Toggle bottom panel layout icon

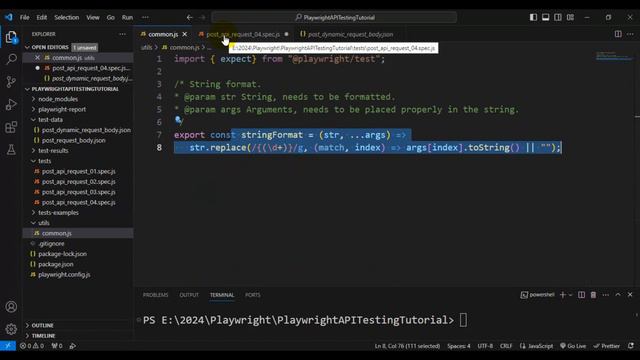545,17
